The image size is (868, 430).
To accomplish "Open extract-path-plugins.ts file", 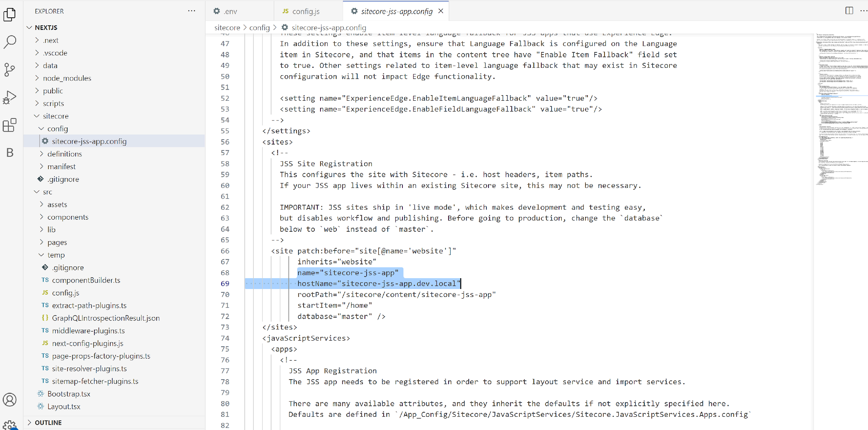I will click(x=114, y=305).
